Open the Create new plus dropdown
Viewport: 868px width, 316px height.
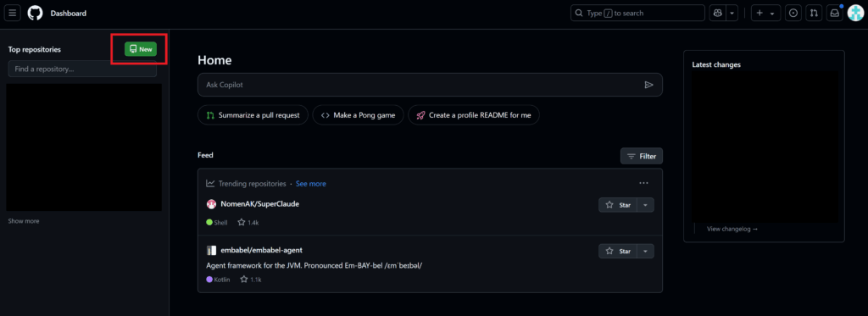765,13
